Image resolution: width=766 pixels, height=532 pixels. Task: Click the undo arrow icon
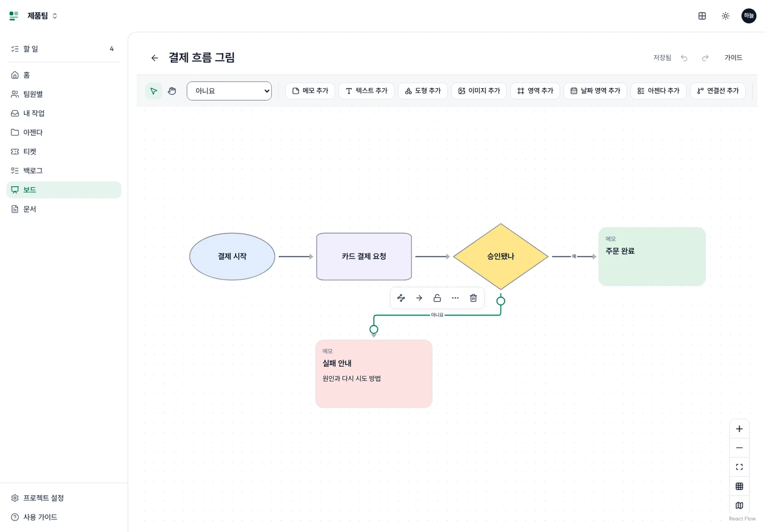pyautogui.click(x=684, y=58)
